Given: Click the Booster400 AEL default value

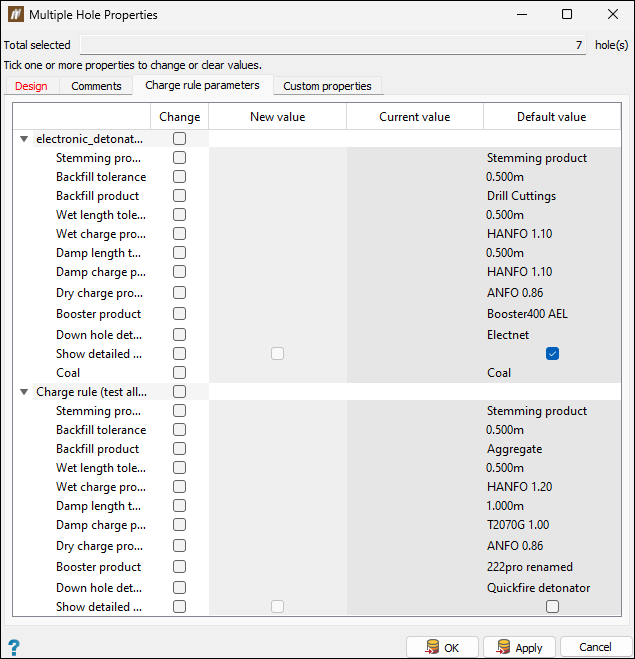Looking at the screenshot, I should coord(527,314).
